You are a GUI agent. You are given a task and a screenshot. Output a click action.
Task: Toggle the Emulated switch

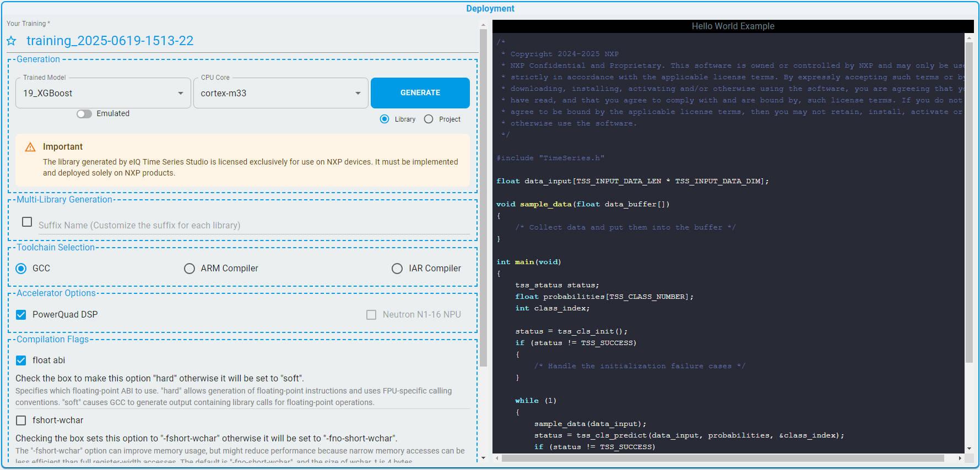point(84,114)
